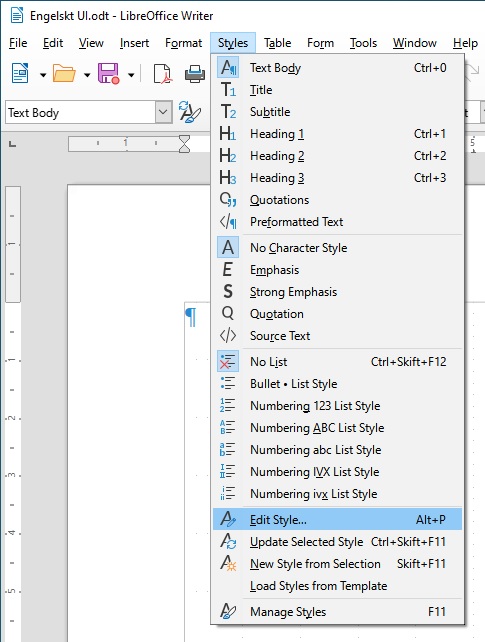Choose Numbering IVX List Style
The height and width of the screenshot is (642, 485).
[338, 472]
